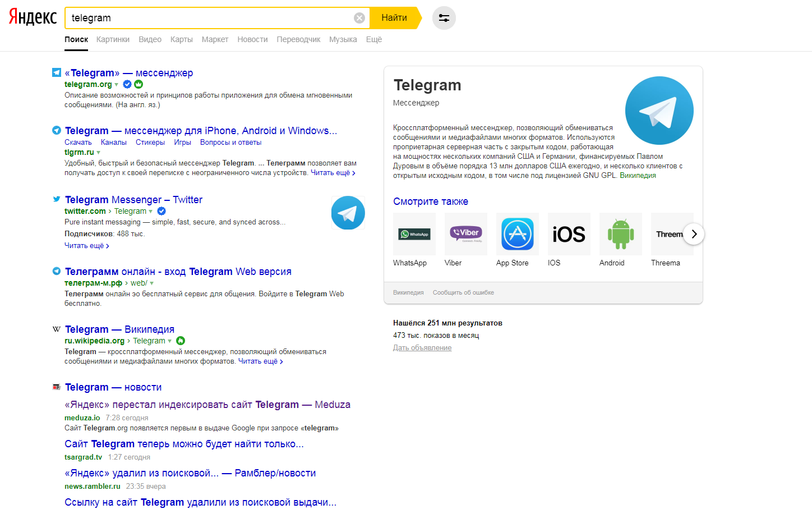Click the Wikipedia W favicon

pos(56,329)
